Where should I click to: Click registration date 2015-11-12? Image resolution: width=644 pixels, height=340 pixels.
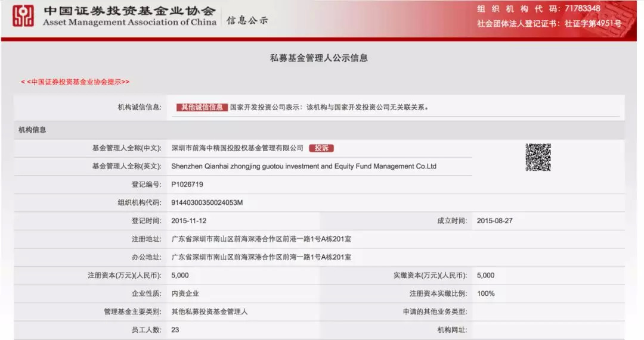click(x=189, y=221)
